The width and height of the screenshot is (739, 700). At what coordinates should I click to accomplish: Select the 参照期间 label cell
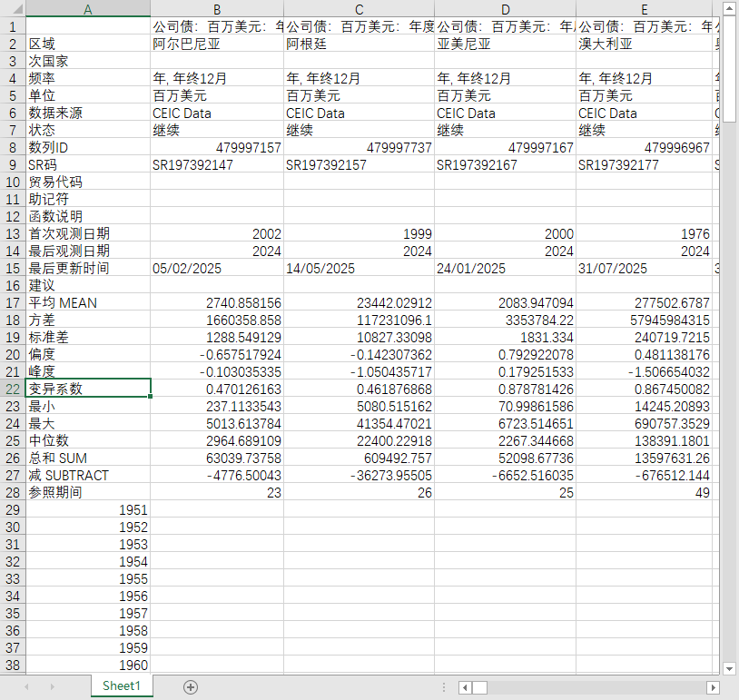pyautogui.click(x=88, y=493)
